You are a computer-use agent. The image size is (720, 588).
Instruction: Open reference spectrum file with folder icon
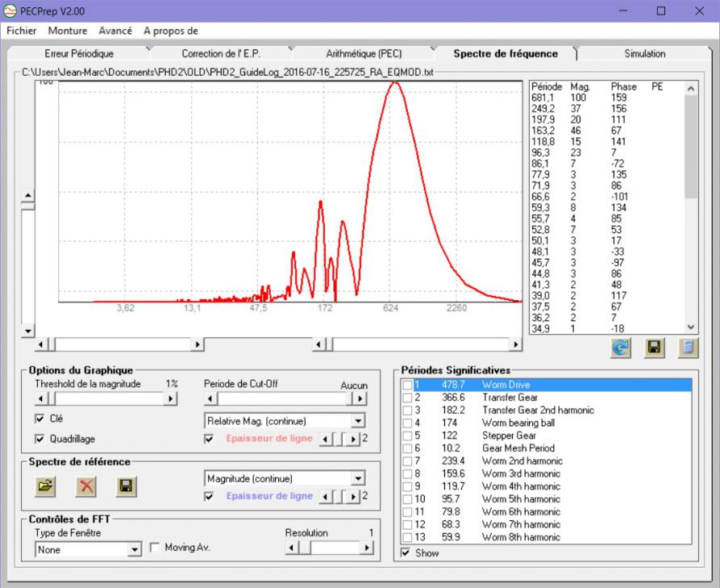tap(45, 486)
